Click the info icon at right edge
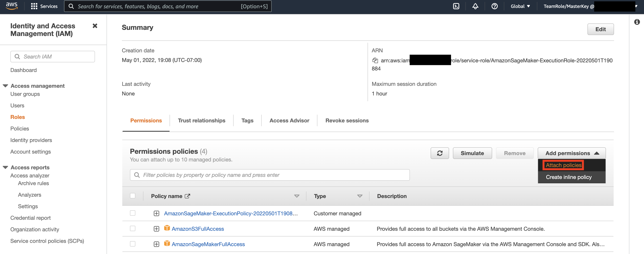Image resolution: width=644 pixels, height=254 pixels. (x=637, y=22)
